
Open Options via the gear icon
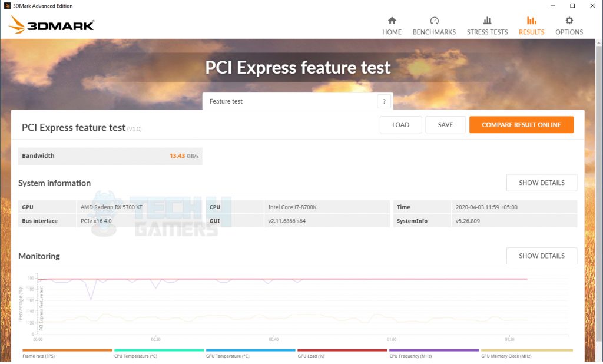pos(568,24)
